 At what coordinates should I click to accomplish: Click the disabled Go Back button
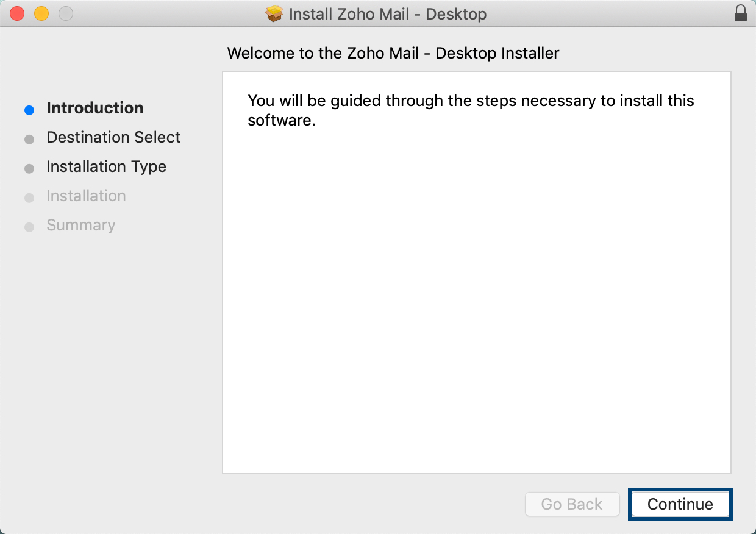[572, 504]
